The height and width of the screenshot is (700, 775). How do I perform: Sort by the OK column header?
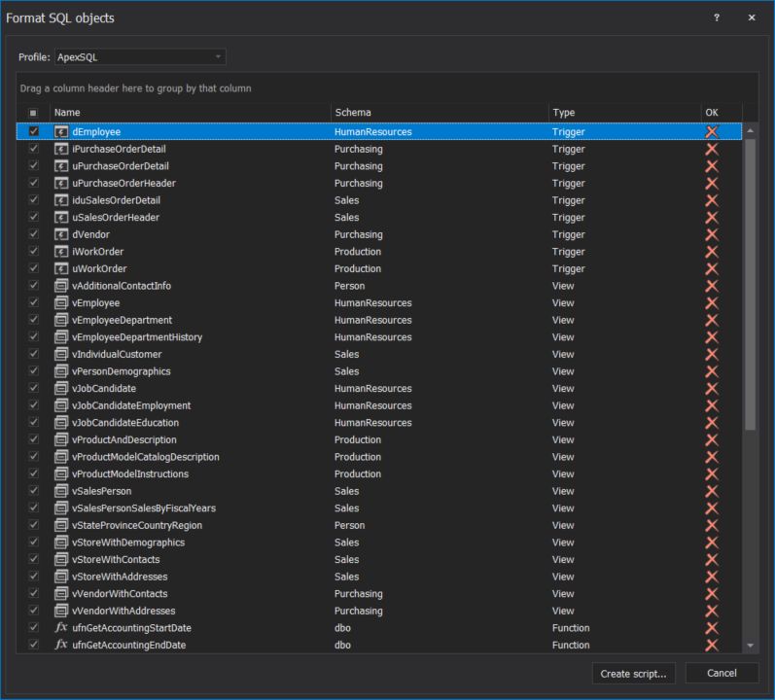point(722,113)
